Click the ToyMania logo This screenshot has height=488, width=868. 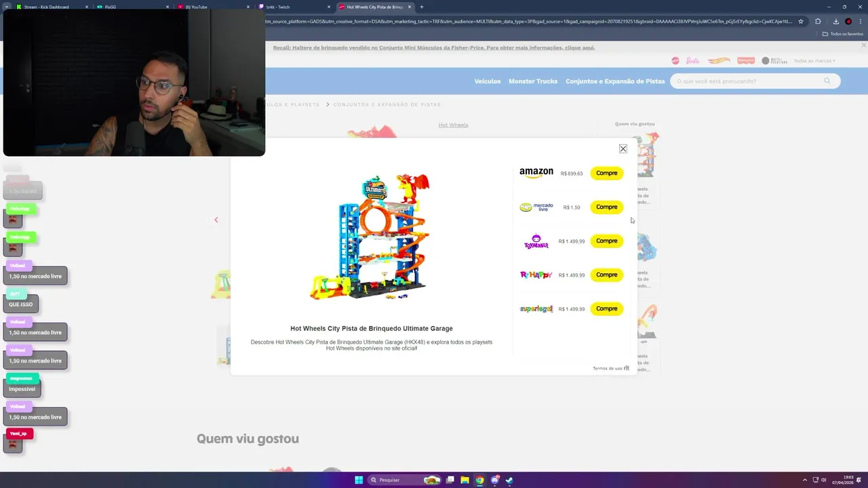tap(536, 241)
